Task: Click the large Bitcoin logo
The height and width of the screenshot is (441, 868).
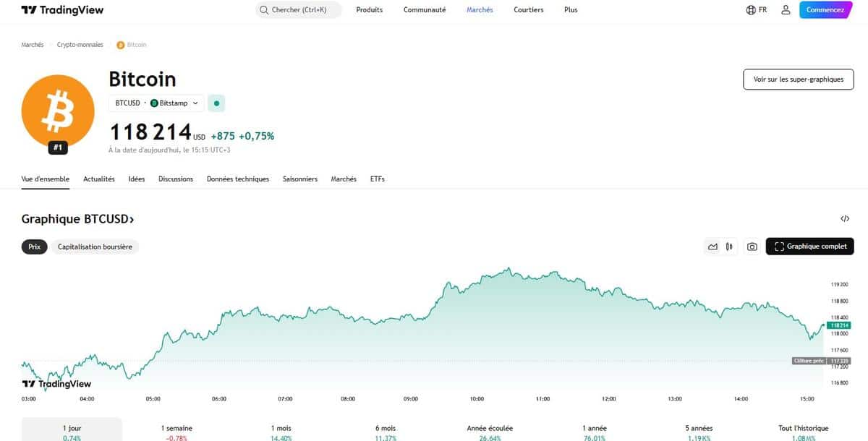Action: click(x=58, y=111)
